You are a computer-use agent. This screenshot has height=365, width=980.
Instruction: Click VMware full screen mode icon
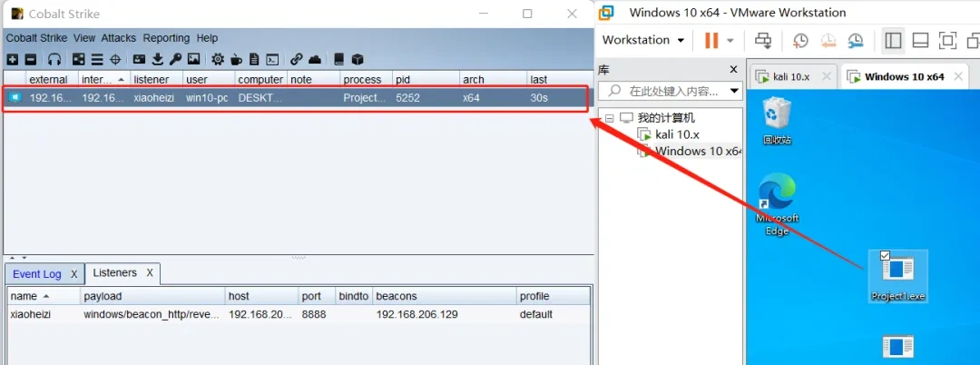(947, 40)
